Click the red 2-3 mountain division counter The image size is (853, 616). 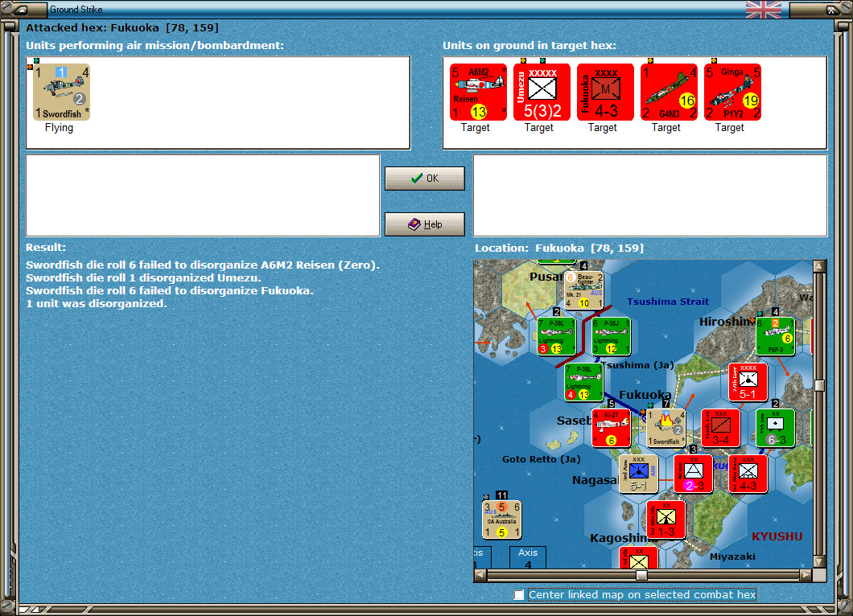coord(693,474)
